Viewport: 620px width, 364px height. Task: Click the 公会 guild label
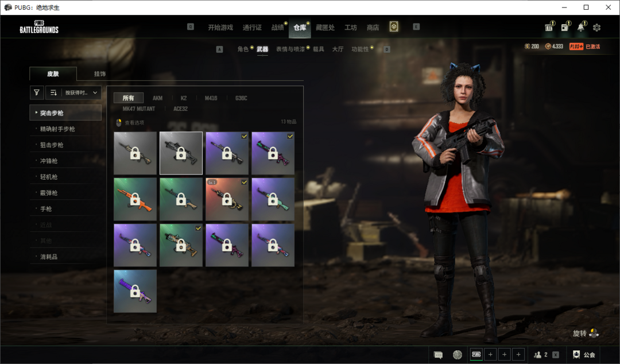(589, 355)
